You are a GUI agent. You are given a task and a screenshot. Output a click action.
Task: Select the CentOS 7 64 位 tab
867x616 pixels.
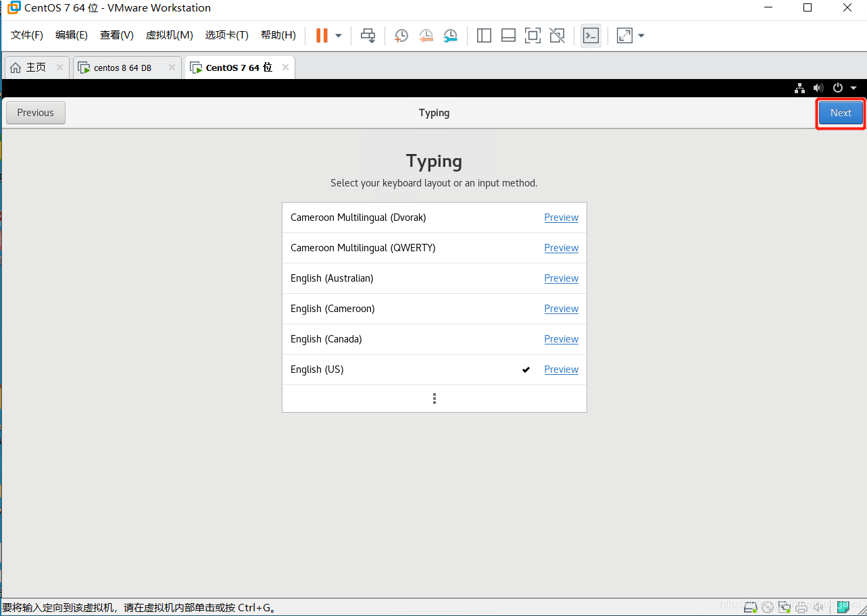239,68
